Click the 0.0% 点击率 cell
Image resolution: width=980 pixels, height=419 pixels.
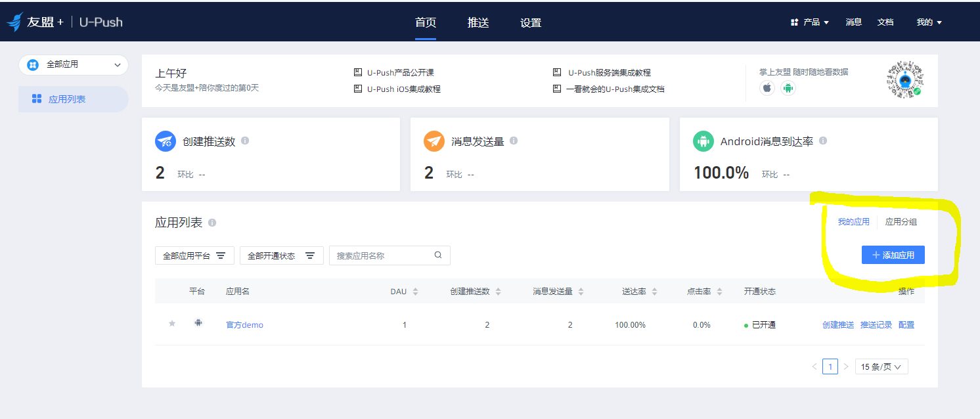(702, 324)
